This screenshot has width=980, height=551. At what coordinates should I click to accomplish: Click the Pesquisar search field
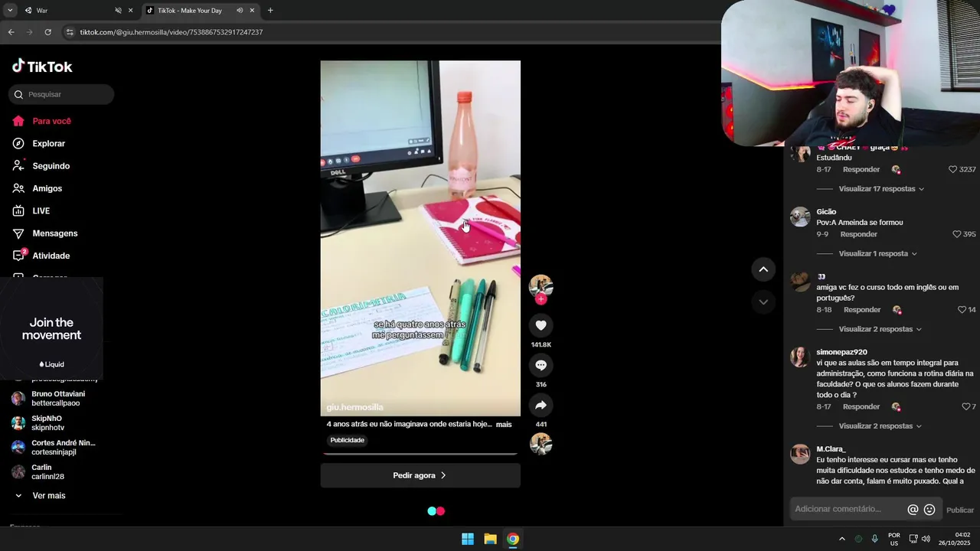61,94
